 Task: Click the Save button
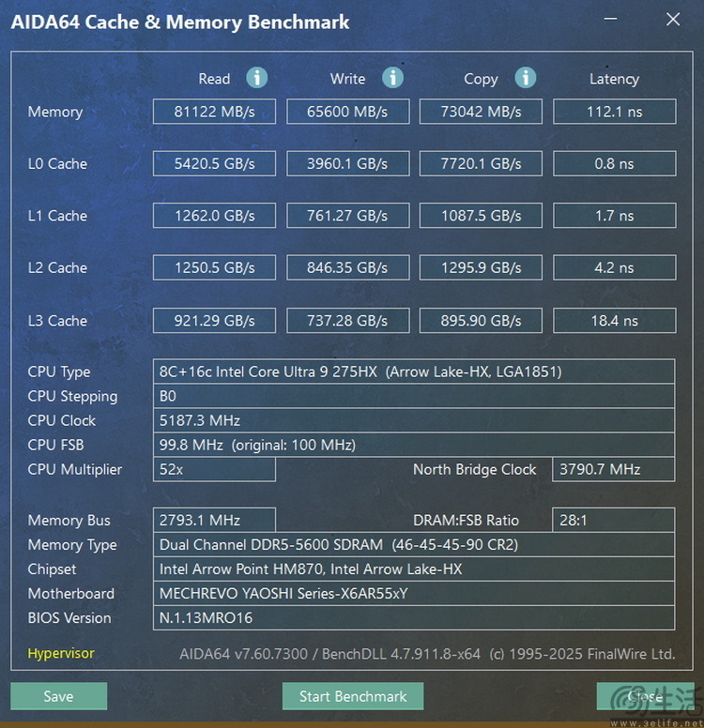59,696
